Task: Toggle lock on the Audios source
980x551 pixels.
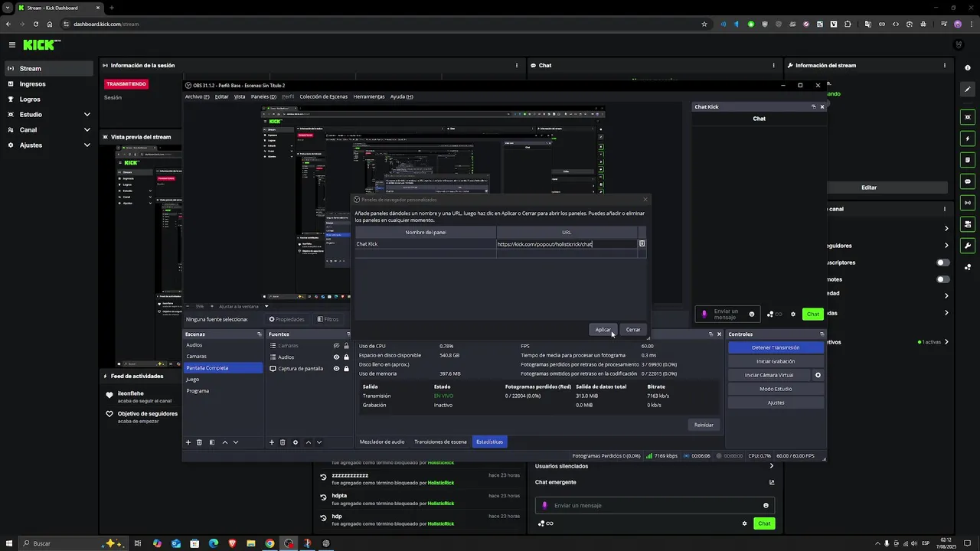Action: (346, 357)
